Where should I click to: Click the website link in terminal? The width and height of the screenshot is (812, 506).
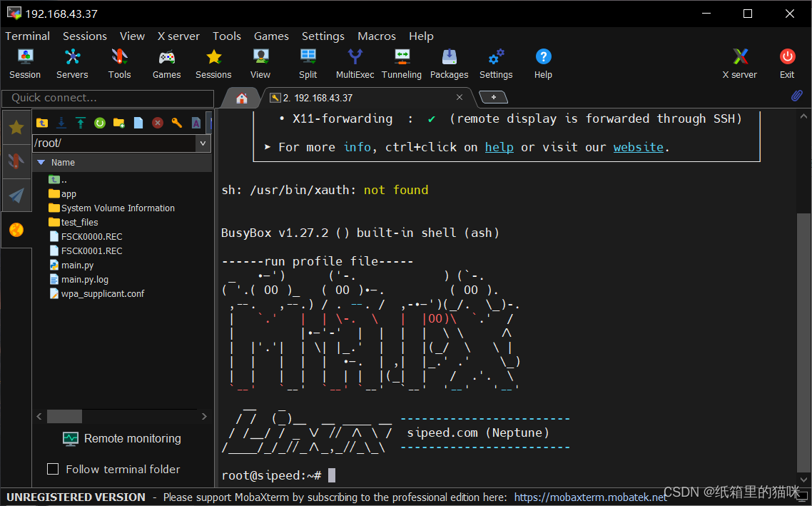[x=639, y=147]
